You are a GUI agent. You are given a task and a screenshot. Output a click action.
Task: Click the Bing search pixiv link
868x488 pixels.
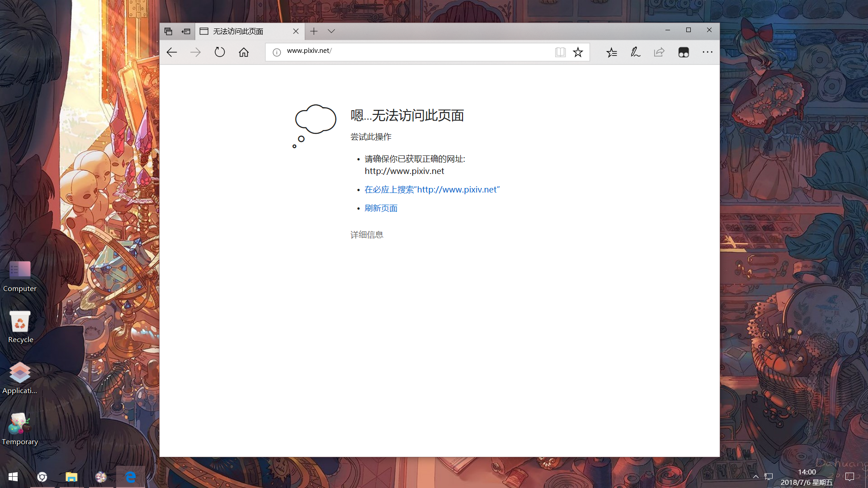[x=432, y=190]
